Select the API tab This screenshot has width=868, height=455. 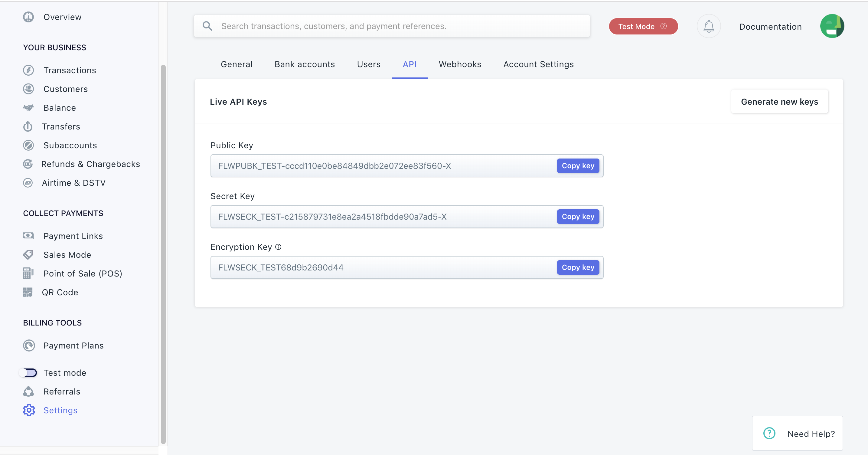410,64
